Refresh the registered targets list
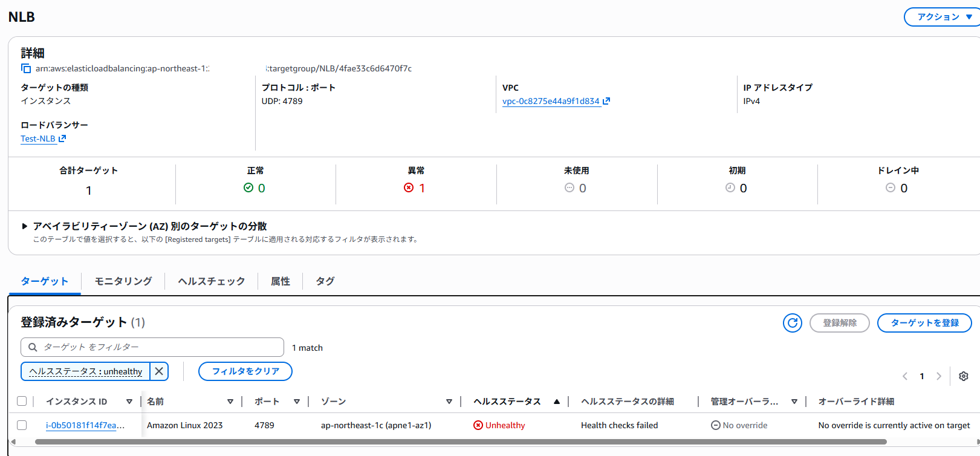 pos(793,323)
